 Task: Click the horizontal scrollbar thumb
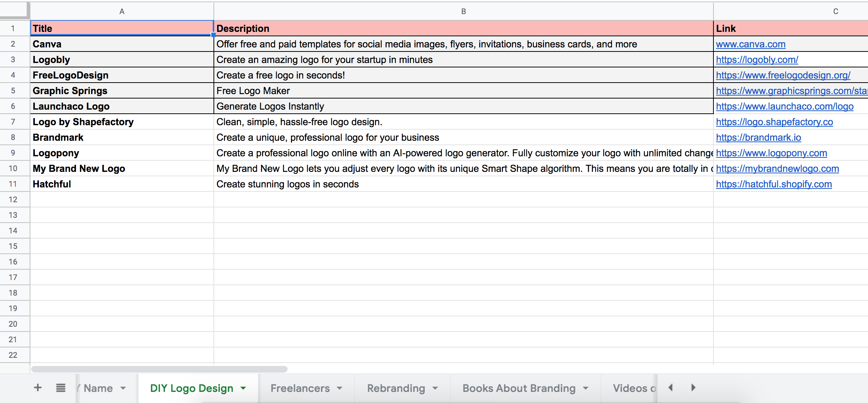159,369
